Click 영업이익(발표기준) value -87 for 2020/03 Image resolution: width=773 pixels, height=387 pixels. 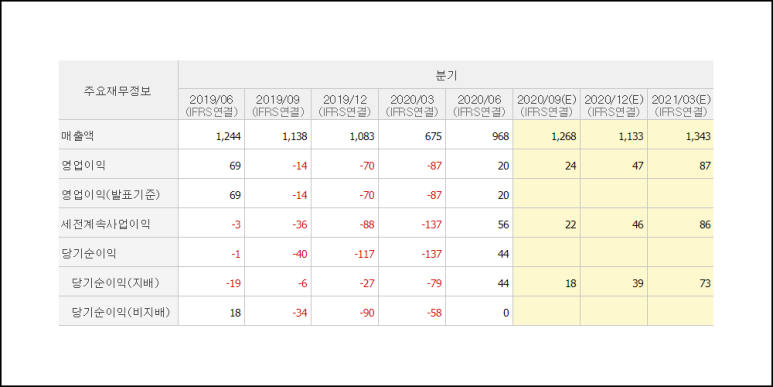point(433,195)
